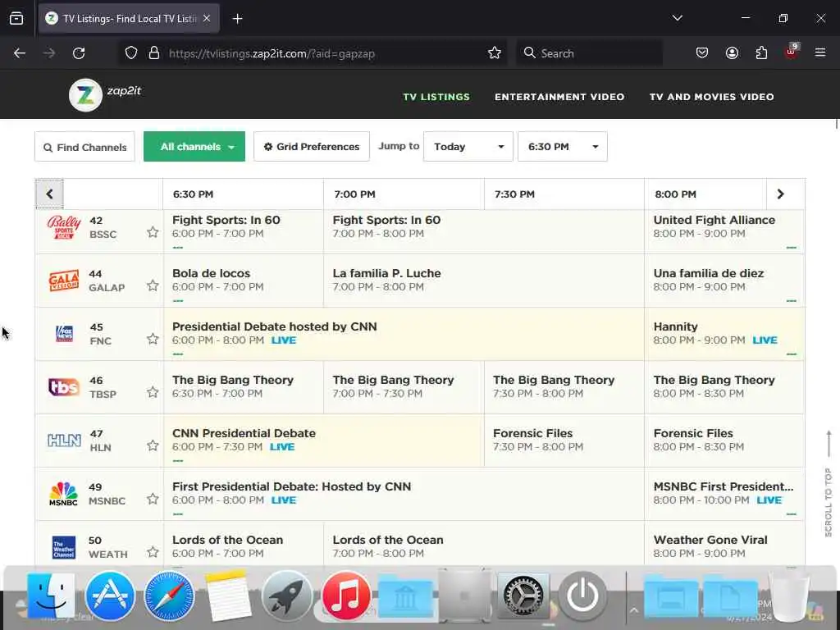Open the TV LISTINGS nav item

[x=436, y=97]
